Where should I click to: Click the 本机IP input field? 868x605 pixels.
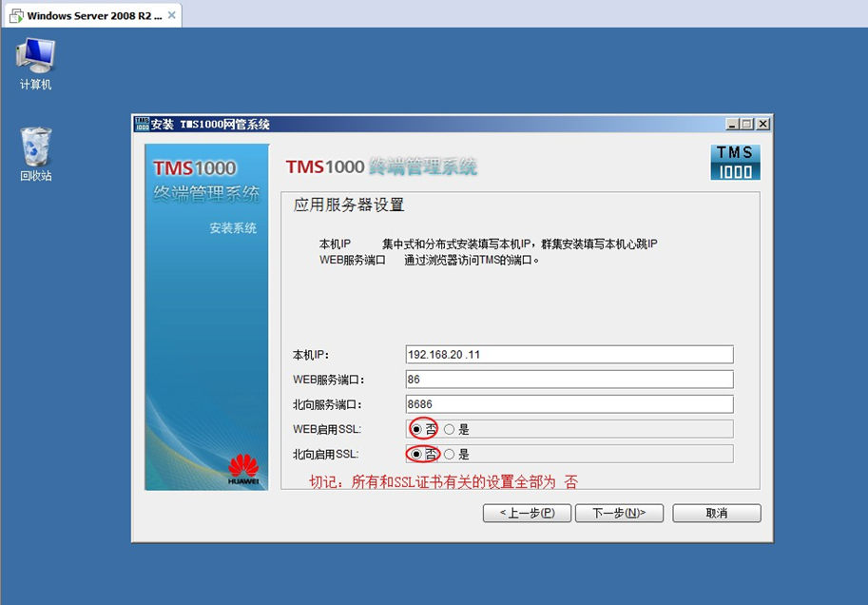pos(569,355)
